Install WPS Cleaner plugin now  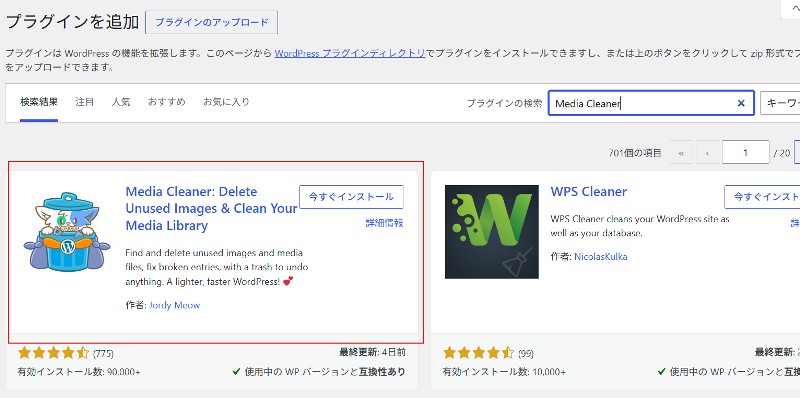(762, 196)
